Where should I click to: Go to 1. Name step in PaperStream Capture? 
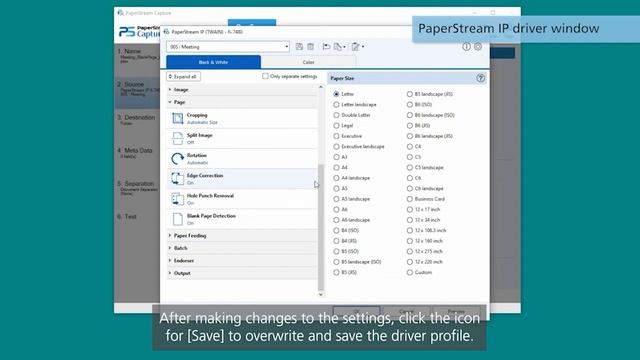coord(137,55)
